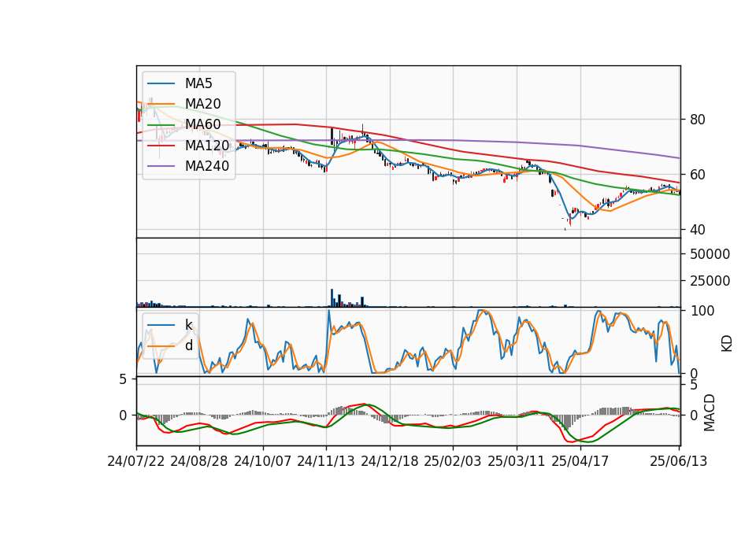The image size is (756, 543).
Task: Click the k legend label in KD panel
Action: tap(189, 325)
